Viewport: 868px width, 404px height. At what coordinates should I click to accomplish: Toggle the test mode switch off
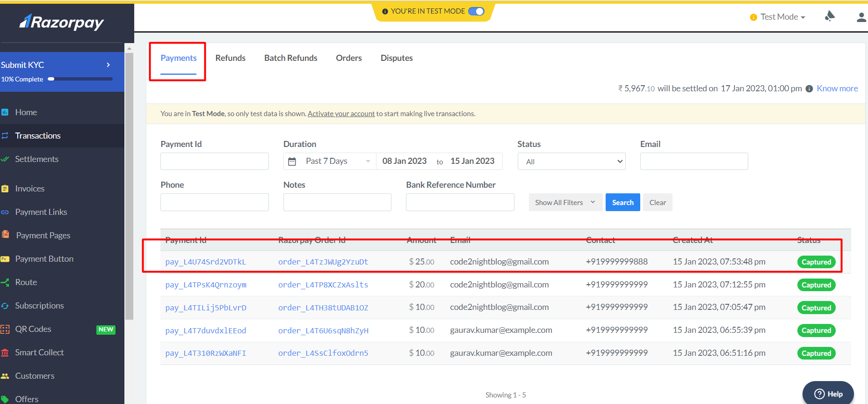click(476, 11)
